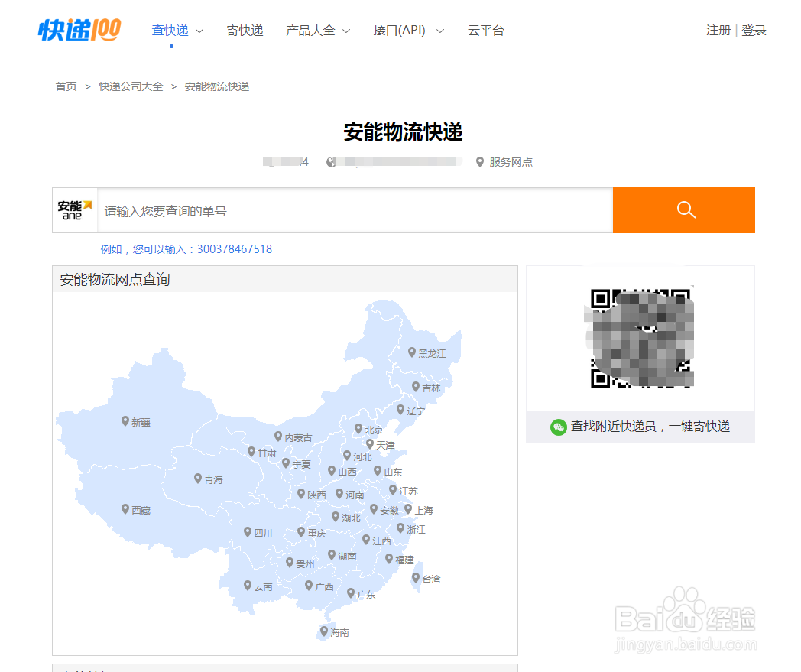The image size is (801, 672).
Task: Select the 海南 map pin
Action: [x=324, y=631]
